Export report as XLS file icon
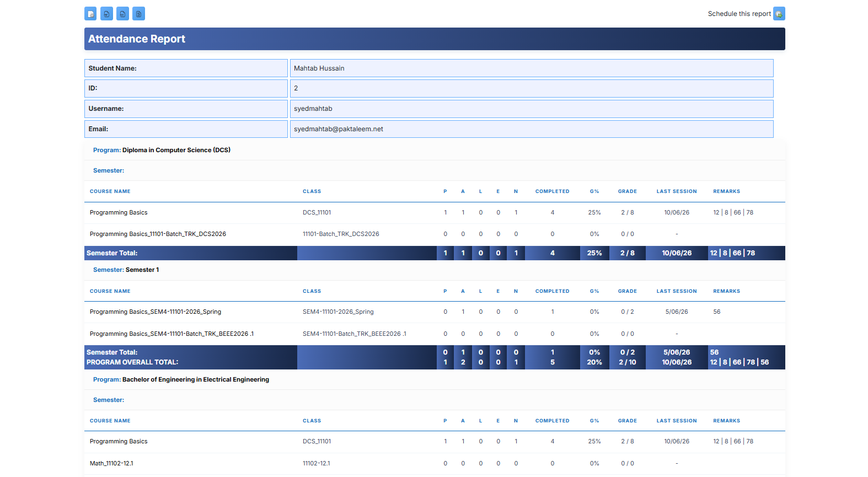The image size is (868, 477). 122,14
